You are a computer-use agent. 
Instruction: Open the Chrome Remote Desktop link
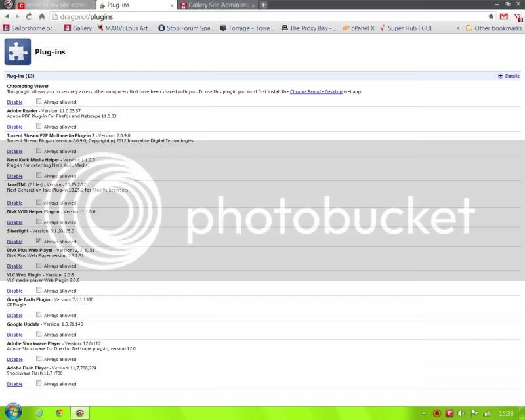pos(316,91)
